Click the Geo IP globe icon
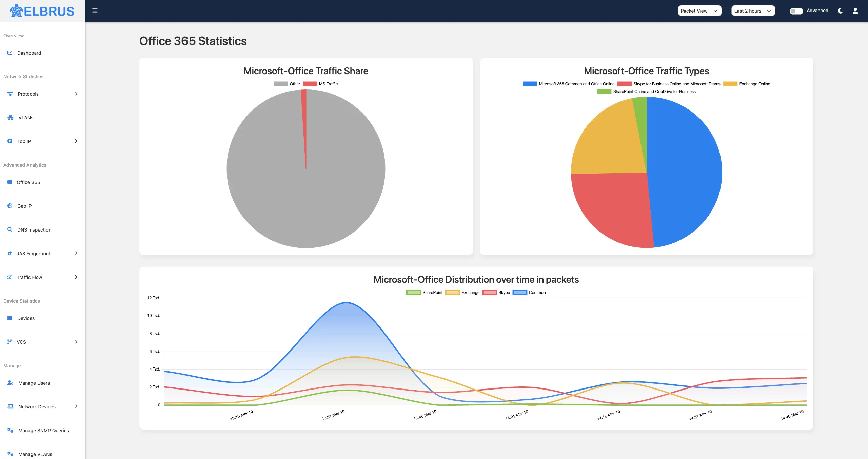The image size is (868, 459). coord(10,206)
